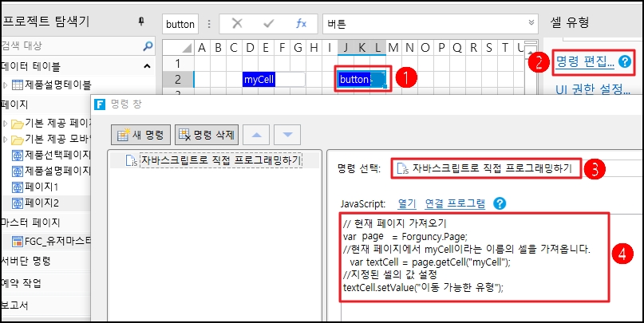Click the confirm checkmark in formula bar
Viewport: 644px width, 323px height.
click(x=269, y=23)
